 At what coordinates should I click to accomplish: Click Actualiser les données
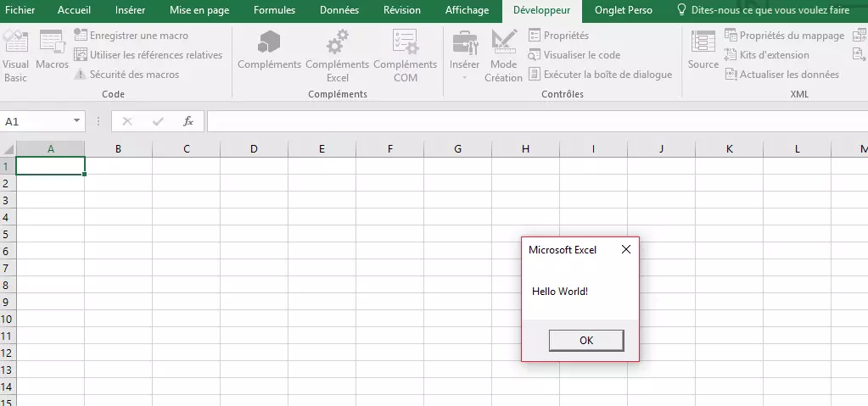tap(781, 74)
